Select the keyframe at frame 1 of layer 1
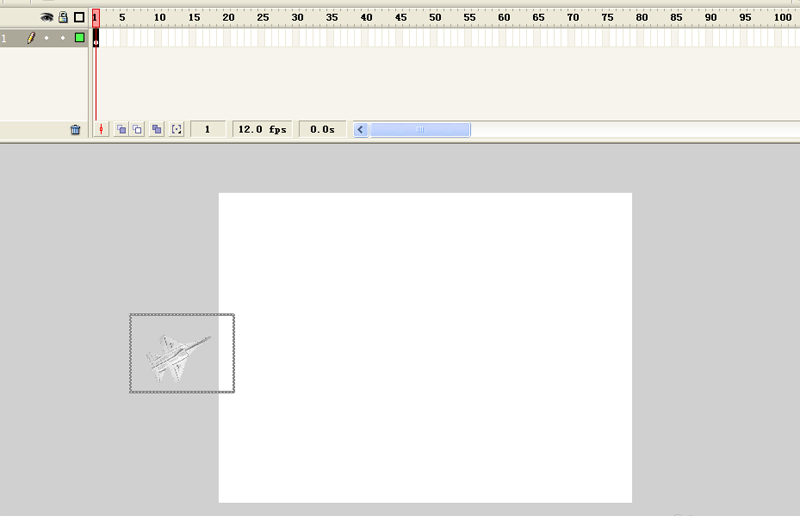 96,38
